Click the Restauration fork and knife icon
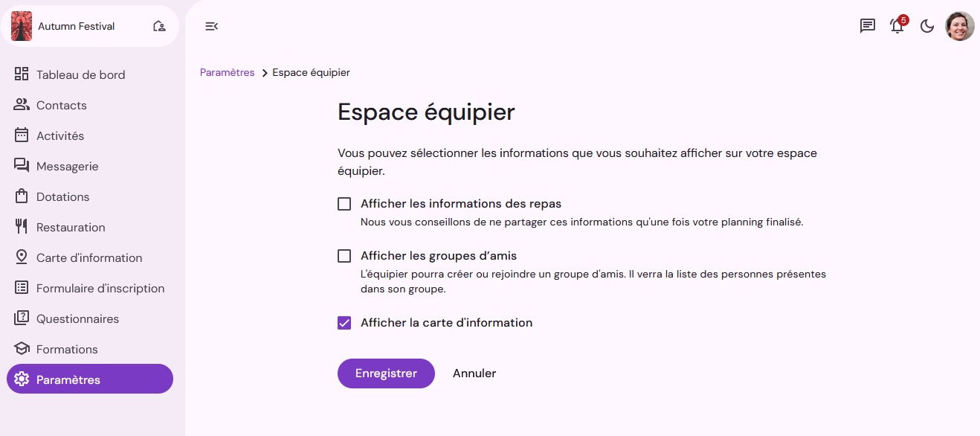This screenshot has height=436, width=980. [x=22, y=226]
